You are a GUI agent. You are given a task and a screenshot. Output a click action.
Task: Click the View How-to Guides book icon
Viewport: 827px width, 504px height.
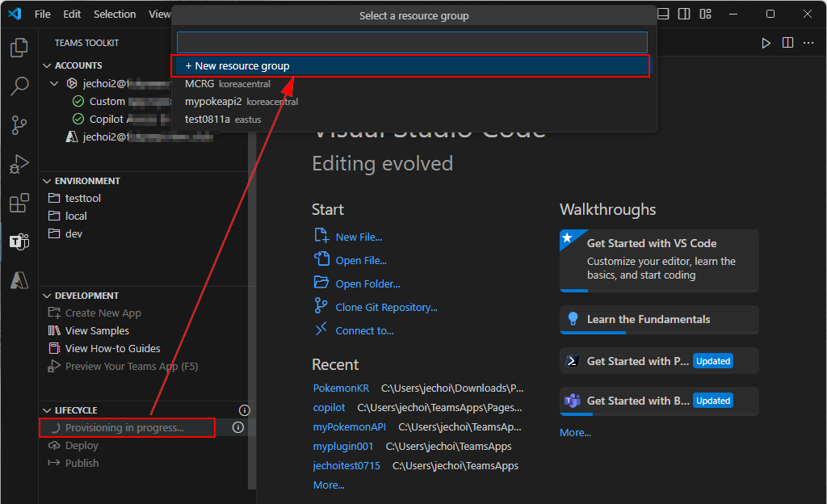(54, 348)
